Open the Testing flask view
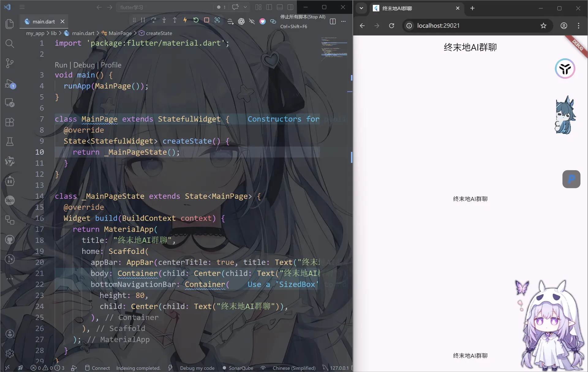 (x=10, y=142)
